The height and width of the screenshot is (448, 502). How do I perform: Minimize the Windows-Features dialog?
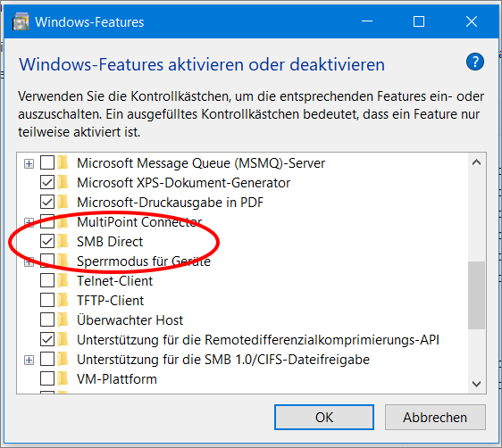click(x=367, y=21)
